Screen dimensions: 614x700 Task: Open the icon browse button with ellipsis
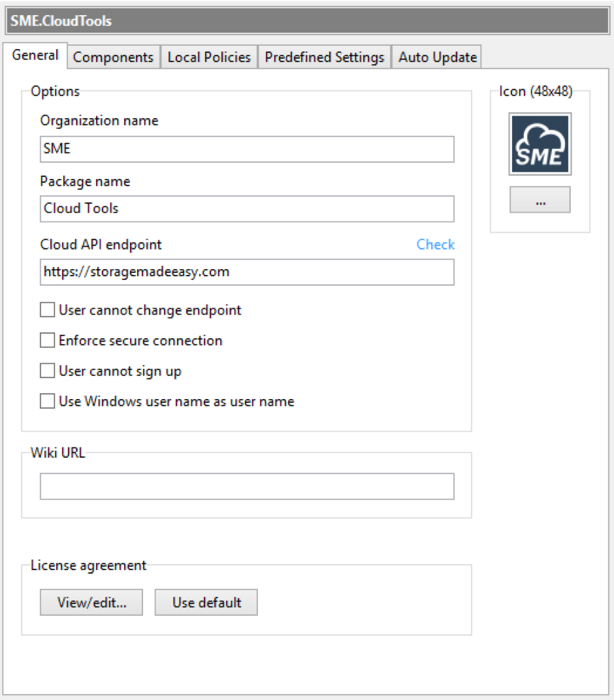[x=540, y=200]
